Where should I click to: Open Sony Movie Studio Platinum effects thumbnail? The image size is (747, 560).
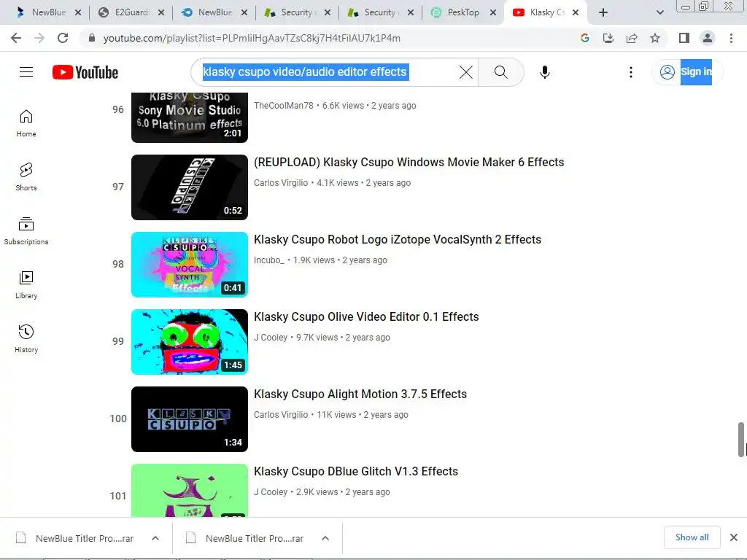coord(190,117)
